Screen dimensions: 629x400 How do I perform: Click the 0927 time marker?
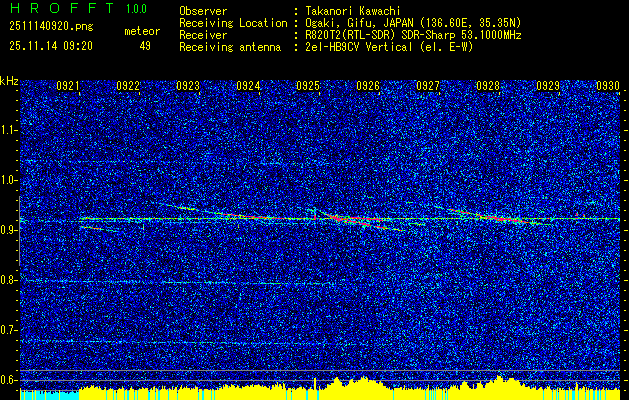point(428,85)
